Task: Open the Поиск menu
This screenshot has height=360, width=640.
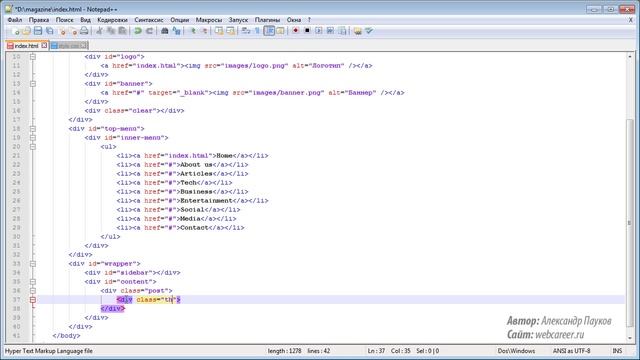Action: tap(64, 20)
